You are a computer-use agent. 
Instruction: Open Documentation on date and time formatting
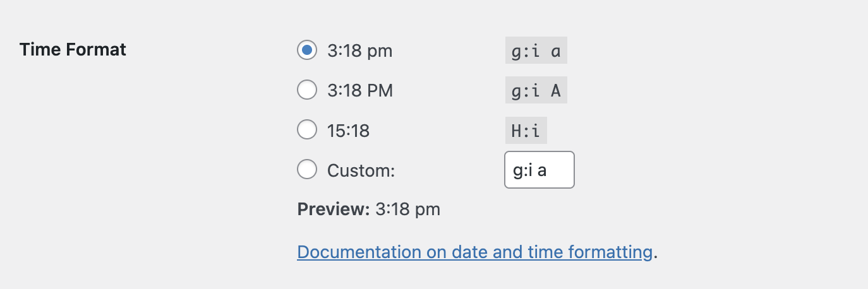474,252
